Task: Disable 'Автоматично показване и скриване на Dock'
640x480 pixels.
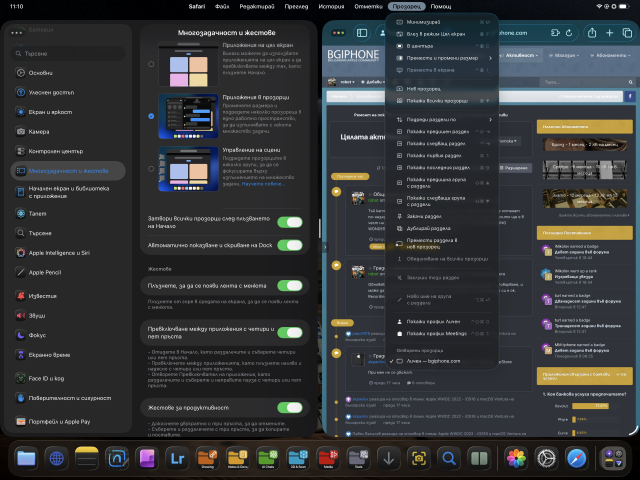Action: pos(289,245)
